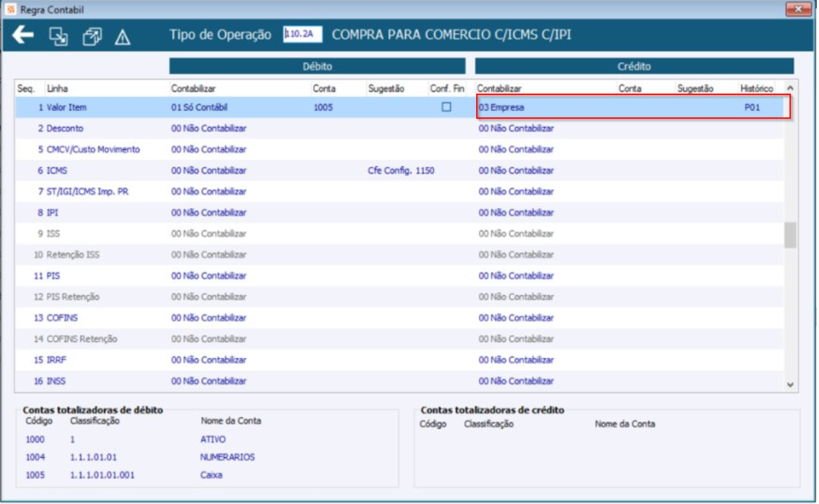The width and height of the screenshot is (819, 504).
Task: Open debit Contabilizar cell in Desconto row
Action: [208, 128]
